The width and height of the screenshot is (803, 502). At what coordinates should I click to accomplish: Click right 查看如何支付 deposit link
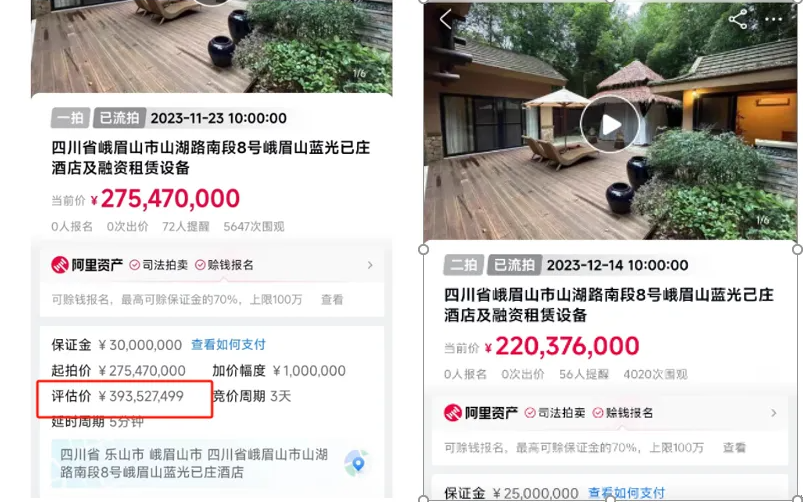(x=626, y=493)
